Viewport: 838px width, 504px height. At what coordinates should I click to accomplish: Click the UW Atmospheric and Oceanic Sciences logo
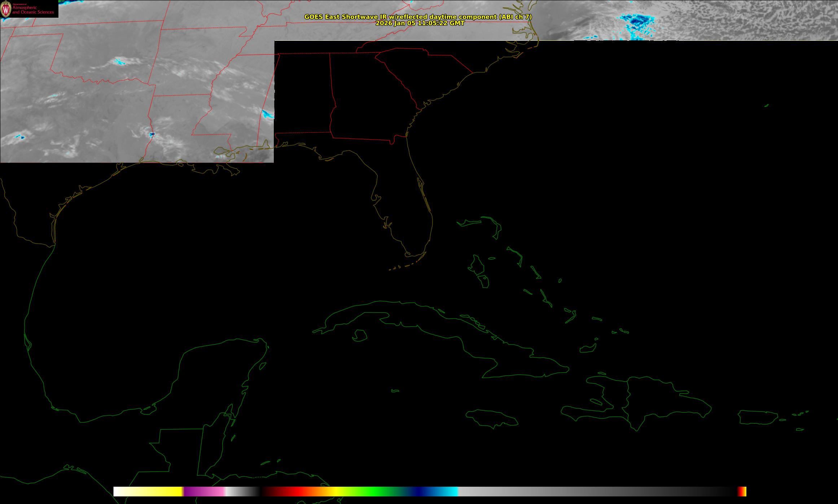(x=29, y=9)
